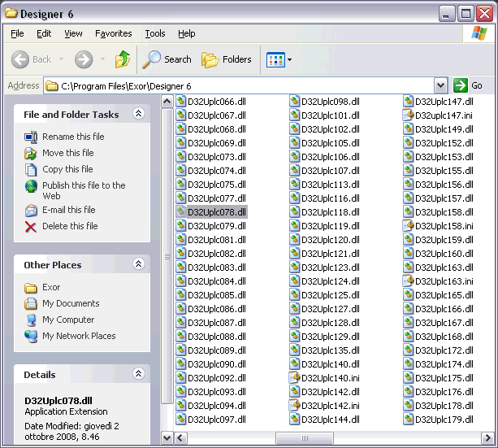Image resolution: width=498 pixels, height=448 pixels.
Task: Open the Back history dropdown arrow
Action: [x=61, y=59]
